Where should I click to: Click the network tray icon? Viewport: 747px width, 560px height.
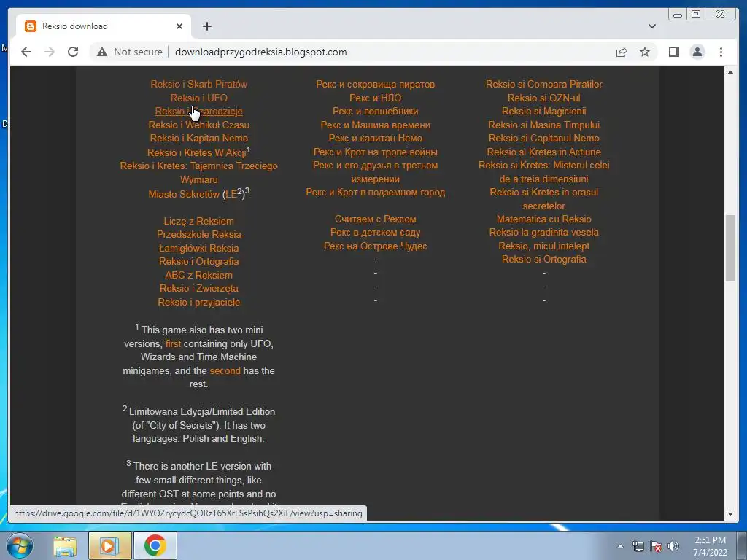(x=638, y=547)
